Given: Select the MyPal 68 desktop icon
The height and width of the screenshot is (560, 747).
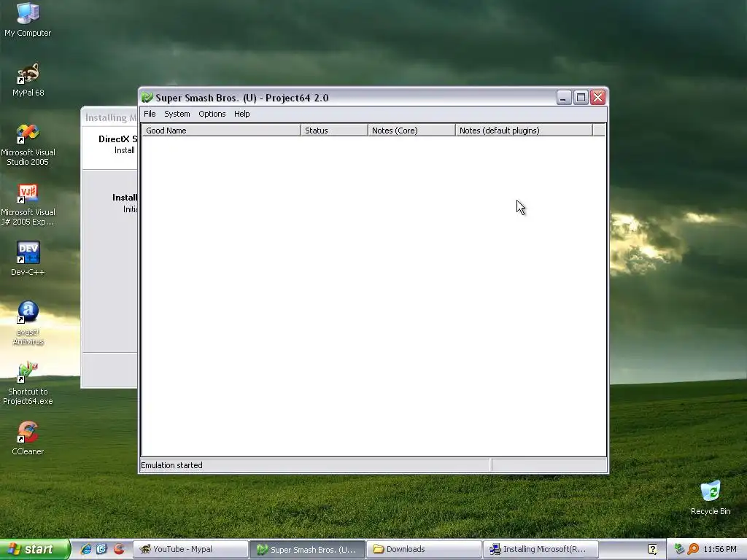Looking at the screenshot, I should click(28, 80).
